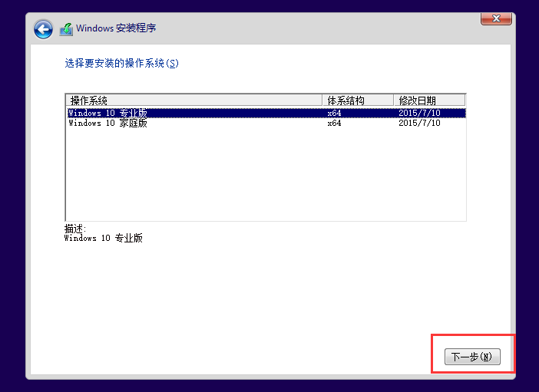
Task: Click the 选择要安装的操作系统(S) label
Action: click(121, 63)
